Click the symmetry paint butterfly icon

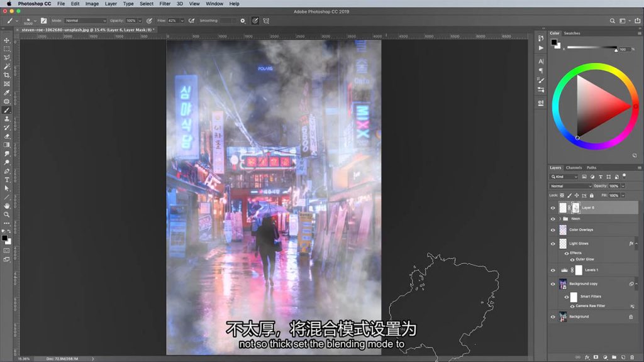tap(266, 21)
